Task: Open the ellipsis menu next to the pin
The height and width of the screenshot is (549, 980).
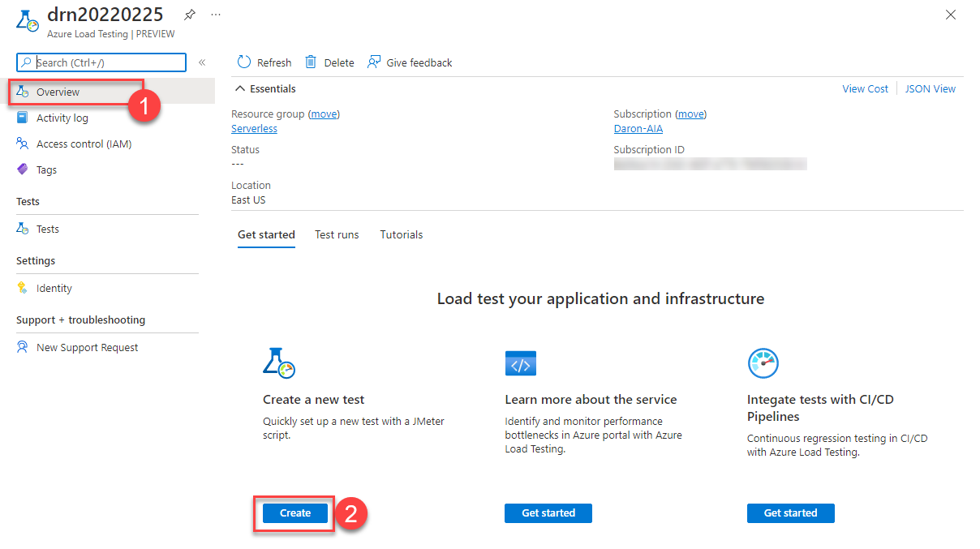Action: (214, 14)
